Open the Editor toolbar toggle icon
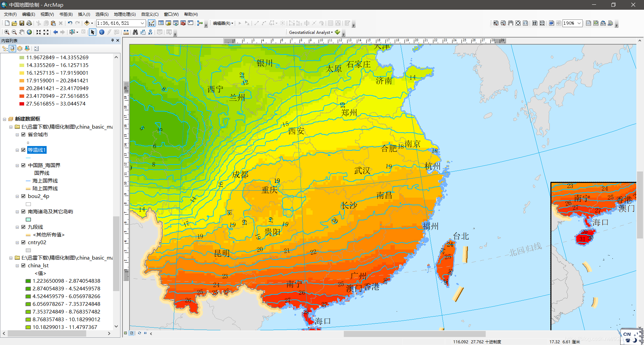Screen dimensions: 644x345 [x=152, y=23]
